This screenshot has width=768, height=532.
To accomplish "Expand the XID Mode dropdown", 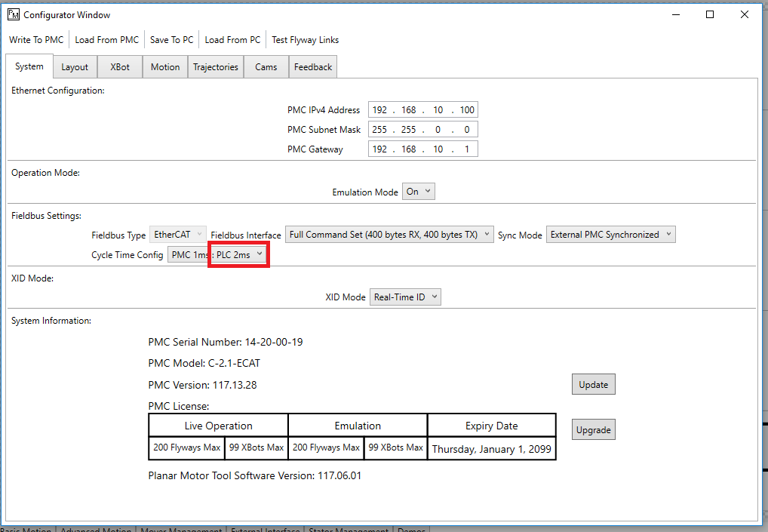I will tap(404, 297).
